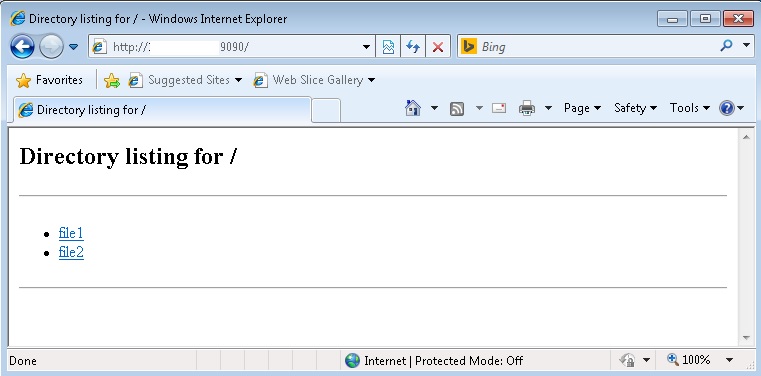Click the Home icon
This screenshot has width=761, height=376.
pyautogui.click(x=413, y=108)
